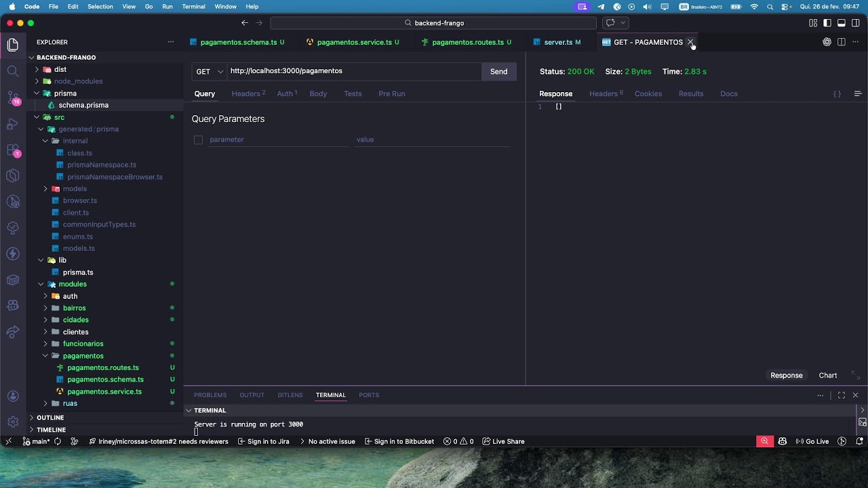Switch to the pagamentos.routes.ts tab
The width and height of the screenshot is (868, 488).
(x=468, y=42)
